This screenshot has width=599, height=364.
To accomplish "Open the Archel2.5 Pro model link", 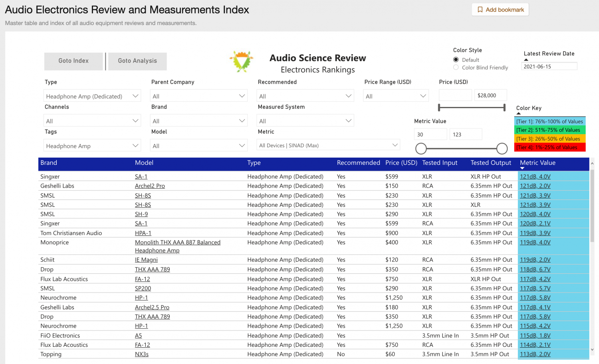I will point(152,307).
